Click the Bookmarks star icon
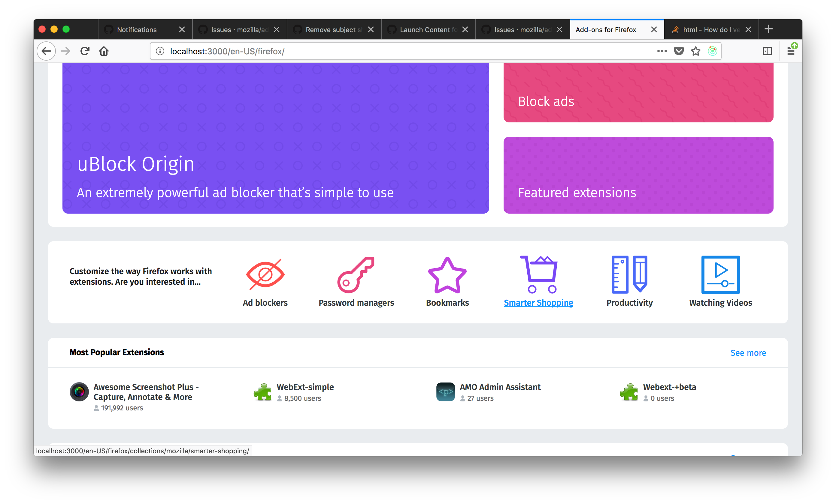Viewport: 836px width, 504px height. point(447,274)
